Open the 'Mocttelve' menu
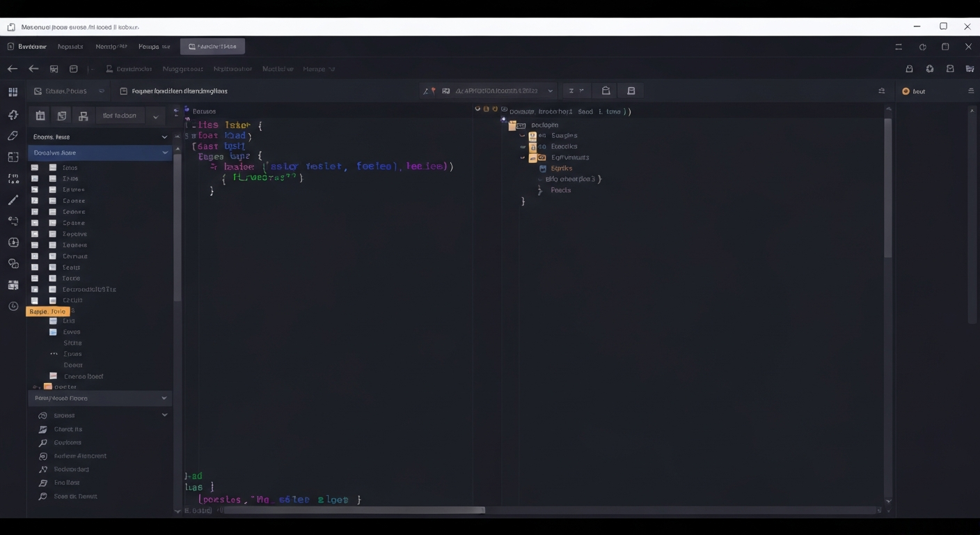980x535 pixels. click(278, 69)
